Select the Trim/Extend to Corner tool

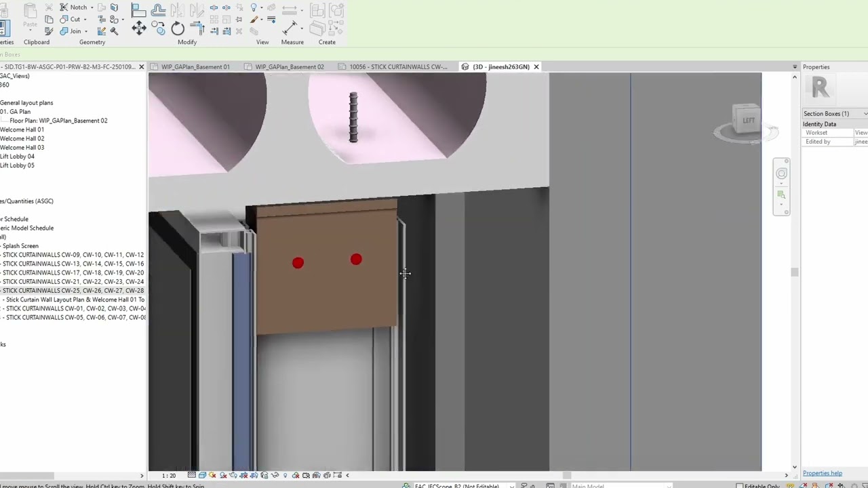click(x=198, y=28)
